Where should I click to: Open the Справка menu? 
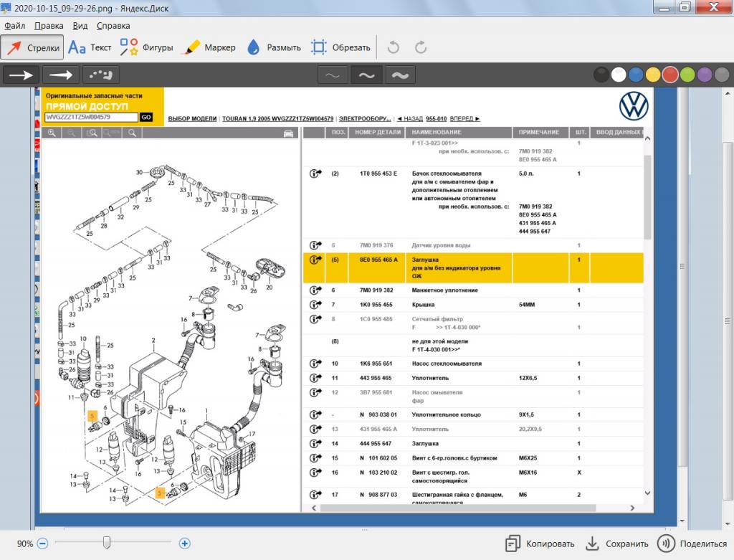113,26
